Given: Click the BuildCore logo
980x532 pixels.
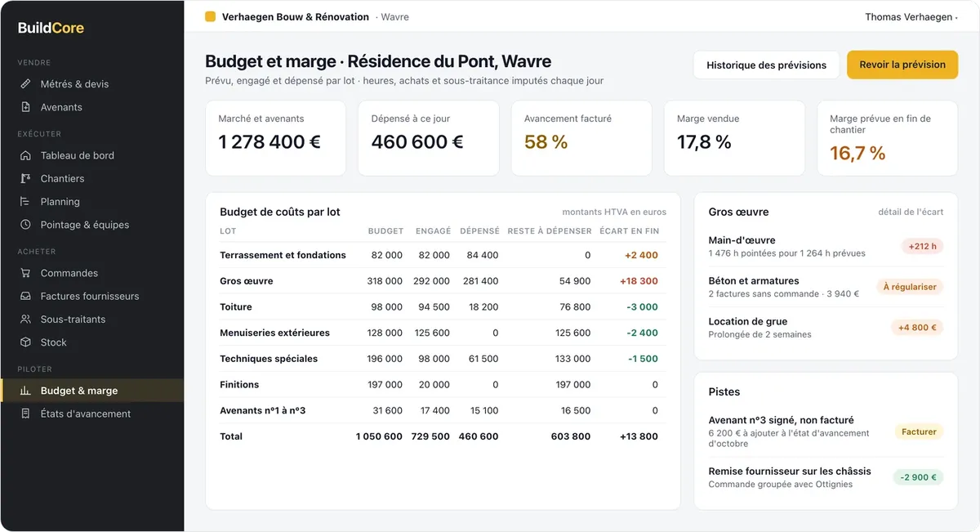Looking at the screenshot, I should coord(51,28).
